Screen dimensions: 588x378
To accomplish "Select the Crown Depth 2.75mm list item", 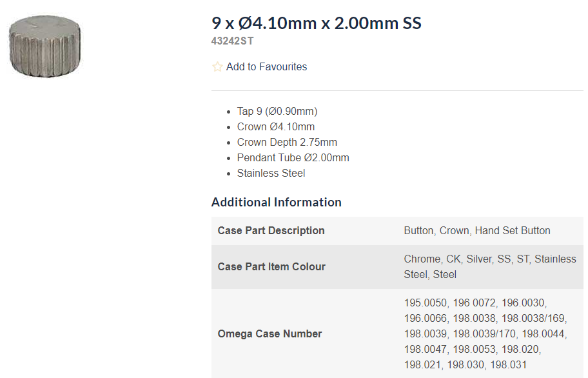I will (287, 142).
